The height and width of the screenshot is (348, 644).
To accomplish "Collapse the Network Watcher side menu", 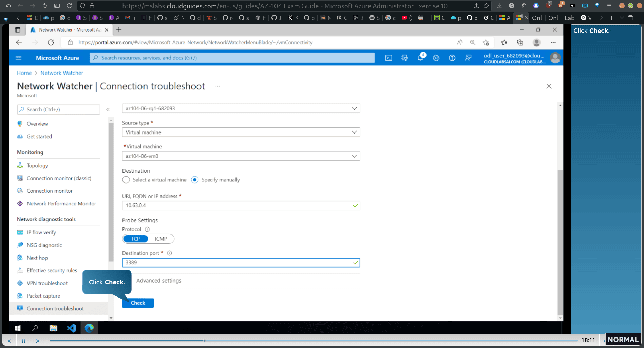I will click(x=108, y=109).
